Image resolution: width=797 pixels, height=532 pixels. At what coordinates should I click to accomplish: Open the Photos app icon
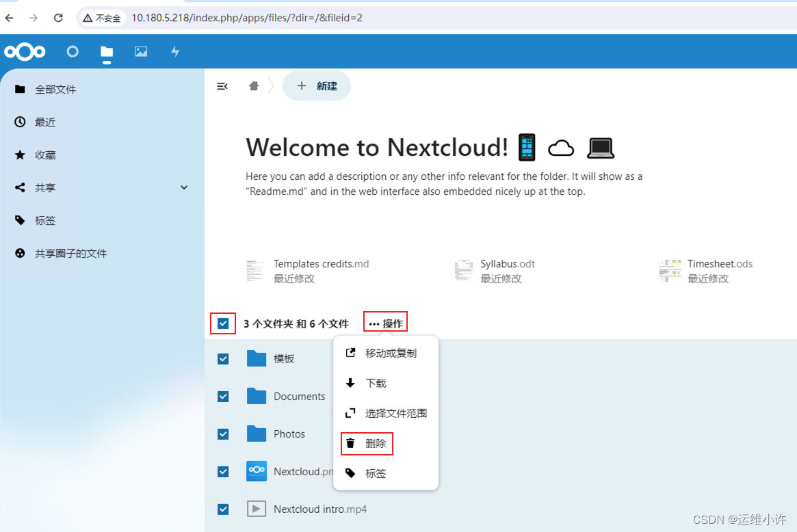coord(141,51)
